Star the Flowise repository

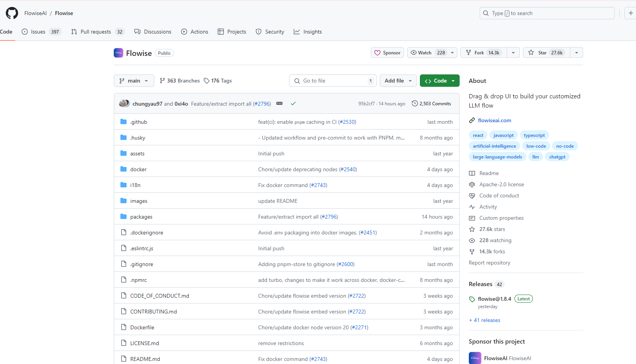pos(546,52)
